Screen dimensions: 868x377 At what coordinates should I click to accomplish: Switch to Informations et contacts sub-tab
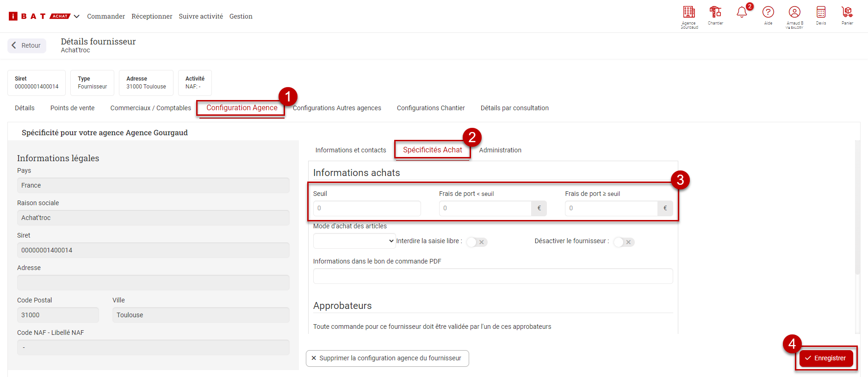pos(351,150)
